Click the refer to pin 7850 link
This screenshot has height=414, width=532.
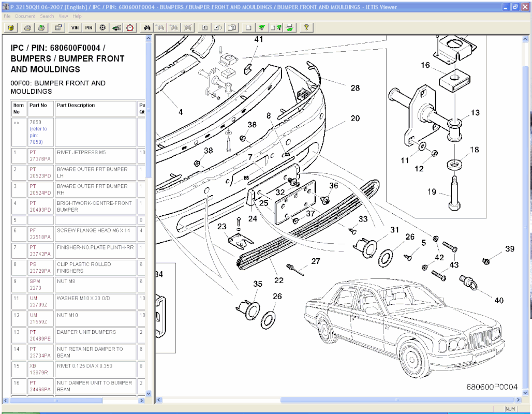[36, 136]
